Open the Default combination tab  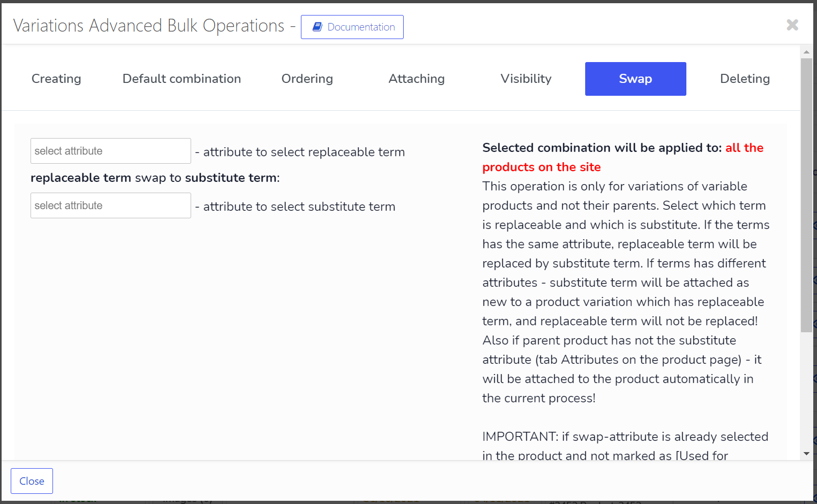click(181, 79)
